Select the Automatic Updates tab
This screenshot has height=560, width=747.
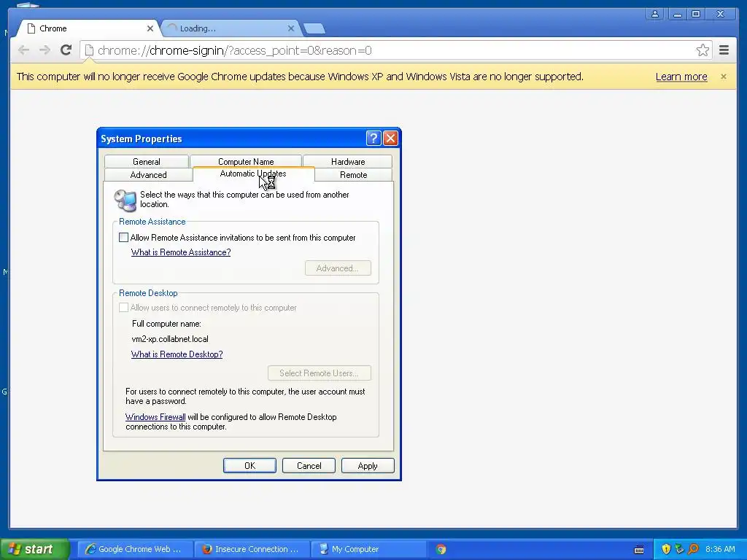coord(253,174)
